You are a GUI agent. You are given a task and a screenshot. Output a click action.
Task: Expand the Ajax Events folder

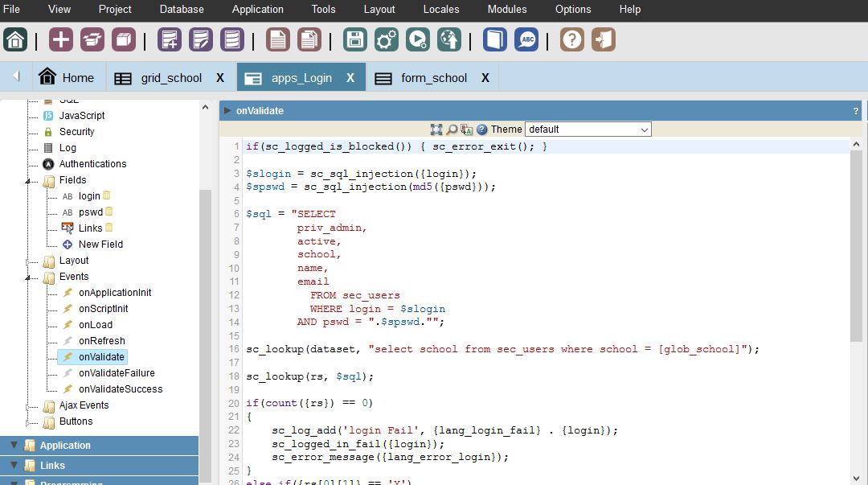click(x=27, y=406)
